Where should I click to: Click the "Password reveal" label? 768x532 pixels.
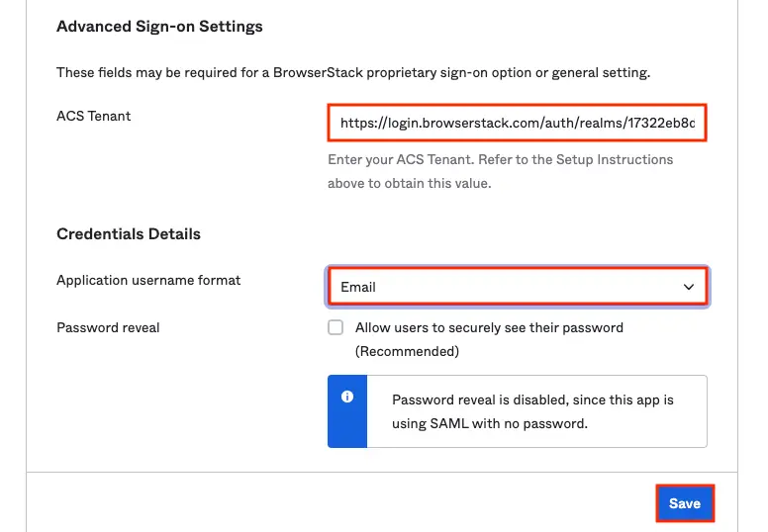point(108,327)
